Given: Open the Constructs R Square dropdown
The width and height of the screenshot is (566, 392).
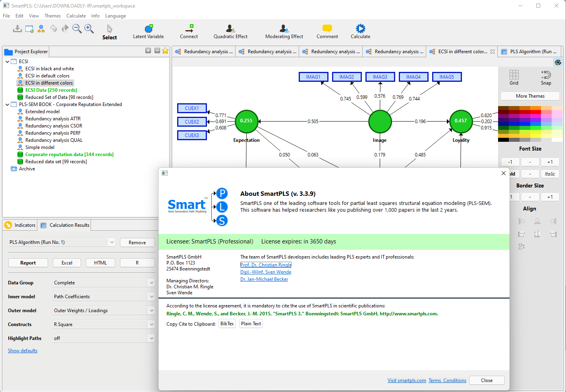Looking at the screenshot, I should tap(151, 324).
